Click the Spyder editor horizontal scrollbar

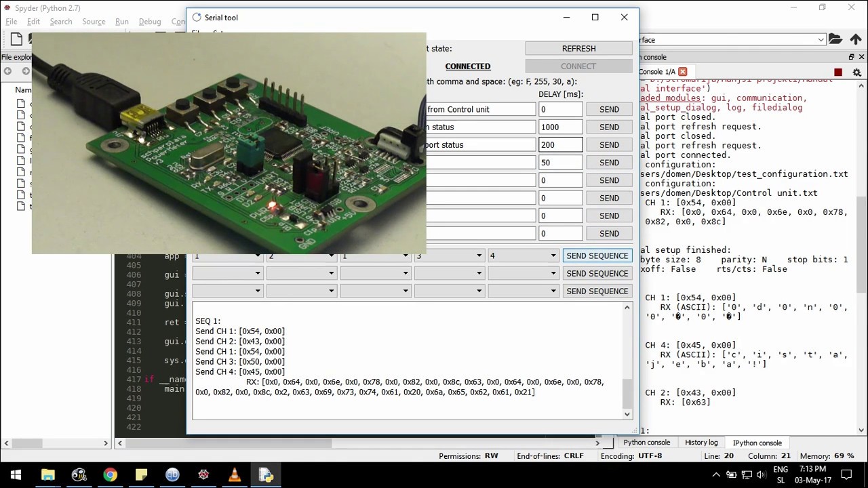click(x=358, y=443)
